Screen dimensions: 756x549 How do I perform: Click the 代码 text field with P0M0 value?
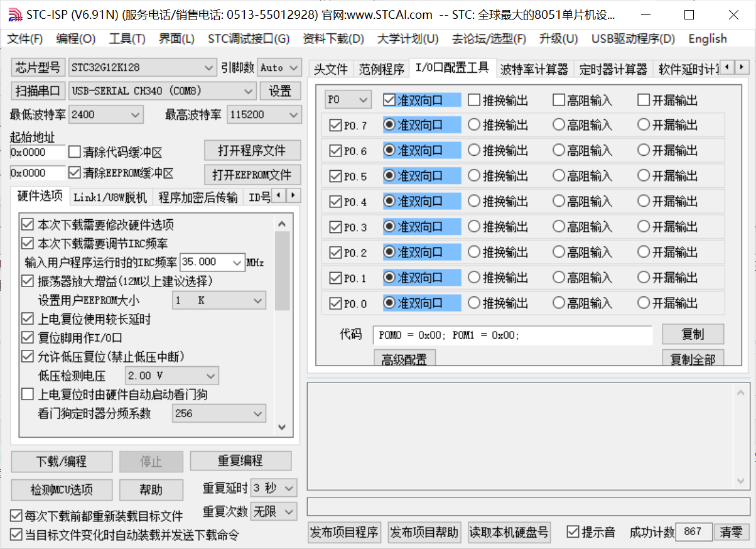tap(512, 335)
